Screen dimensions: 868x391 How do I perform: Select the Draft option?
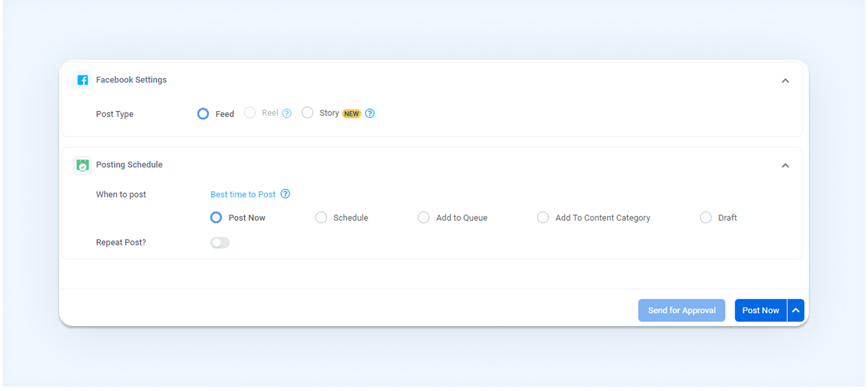(x=705, y=217)
